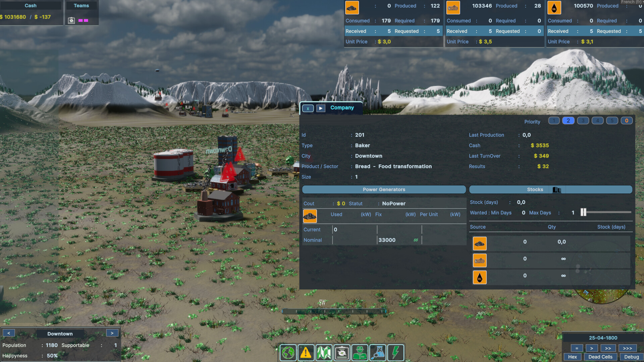The image size is (644, 362).
Task: Open the French language dropdown
Action: pos(632,2)
